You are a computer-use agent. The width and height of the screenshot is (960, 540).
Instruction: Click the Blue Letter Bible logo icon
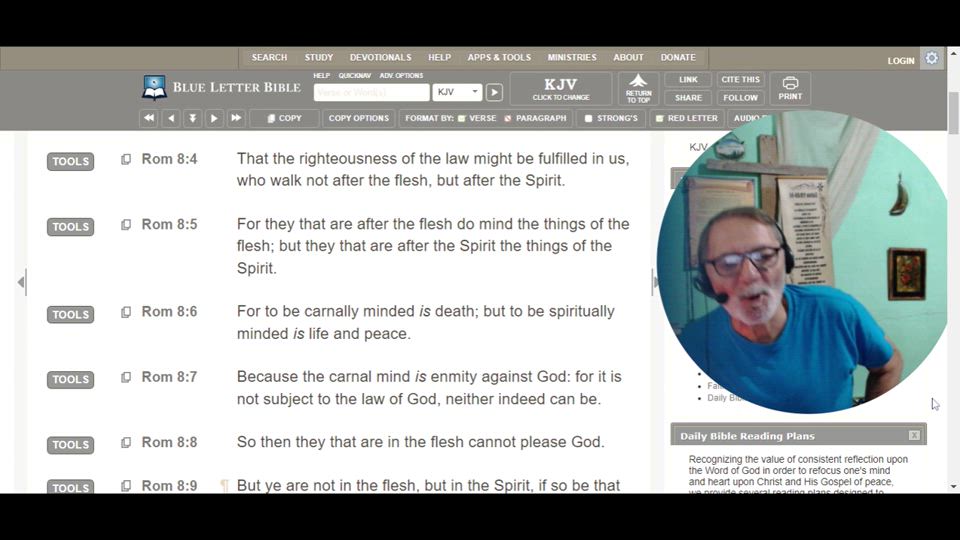(154, 88)
